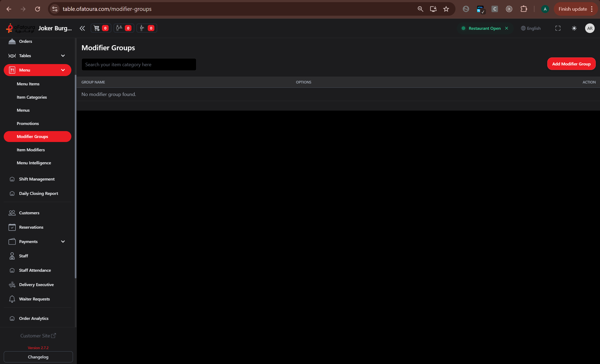Open Item Categories in sidebar

coord(32,97)
